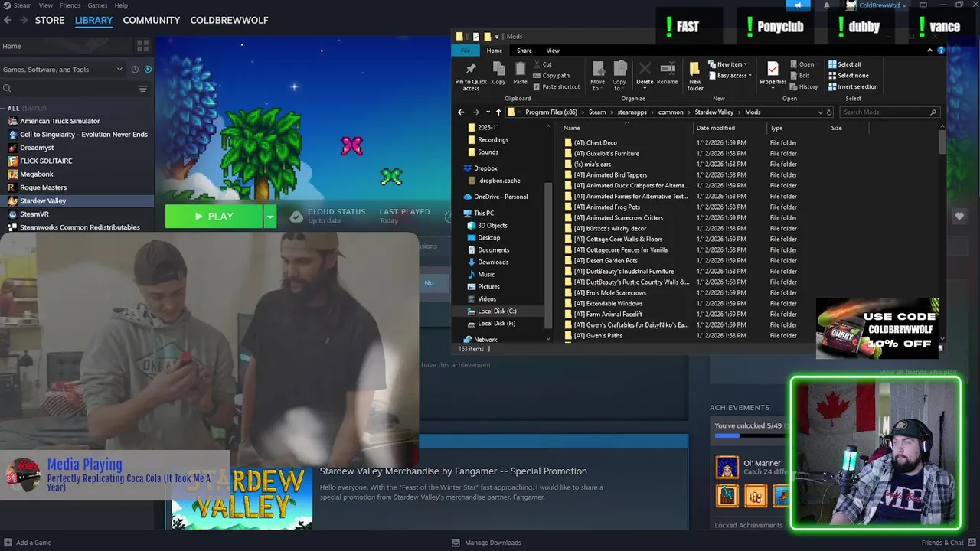Image resolution: width=980 pixels, height=551 pixels.
Task: Open the Steam menu
Action: [18, 5]
